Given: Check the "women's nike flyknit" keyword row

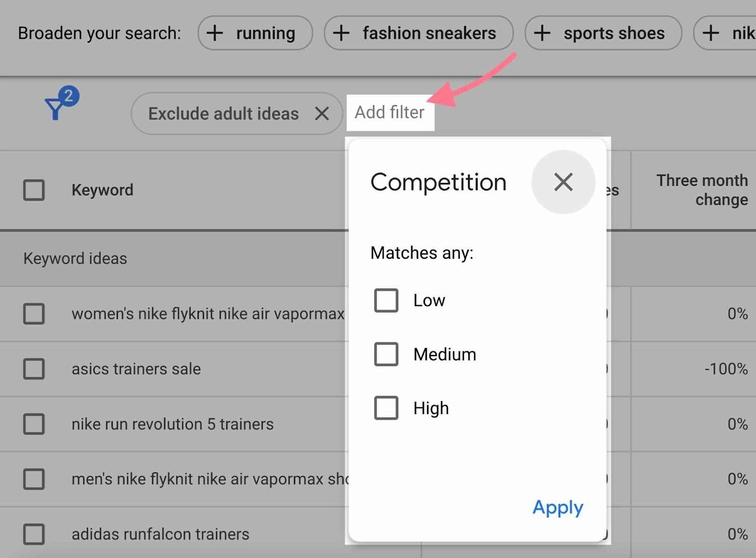Looking at the screenshot, I should (33, 314).
